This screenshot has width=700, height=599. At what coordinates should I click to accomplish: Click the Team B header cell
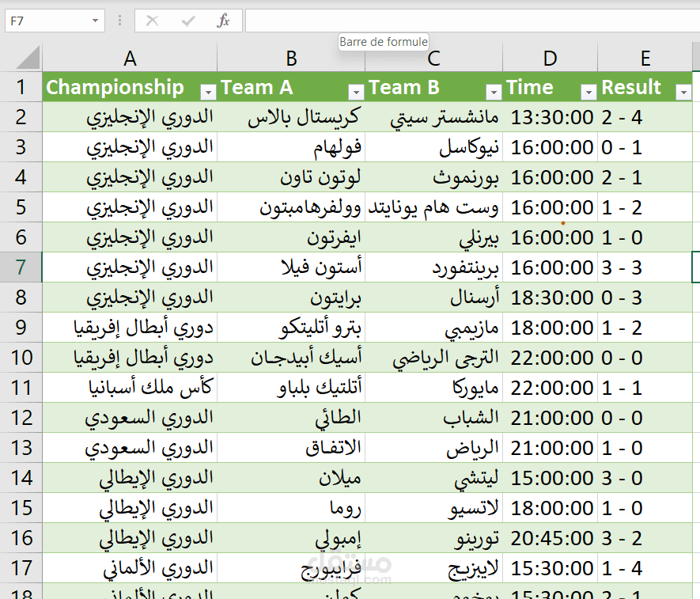click(433, 87)
